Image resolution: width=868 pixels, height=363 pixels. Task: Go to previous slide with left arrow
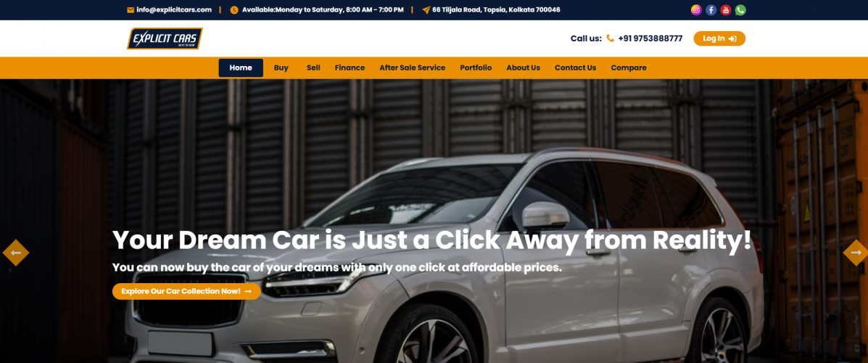15,253
